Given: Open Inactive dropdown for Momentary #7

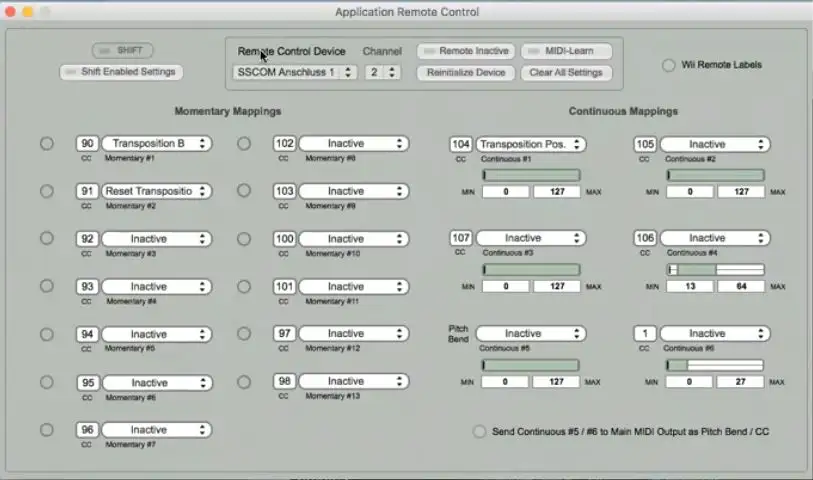Looking at the screenshot, I should [157, 430].
